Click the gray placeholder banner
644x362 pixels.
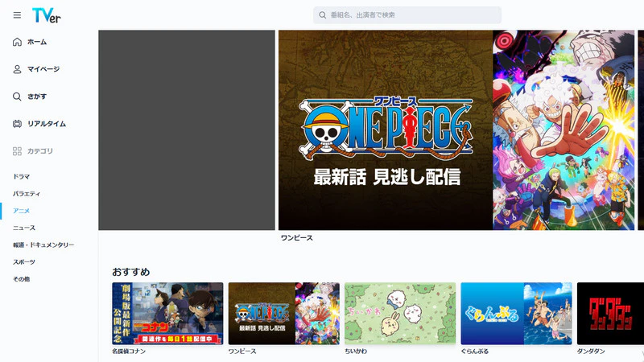(187, 130)
